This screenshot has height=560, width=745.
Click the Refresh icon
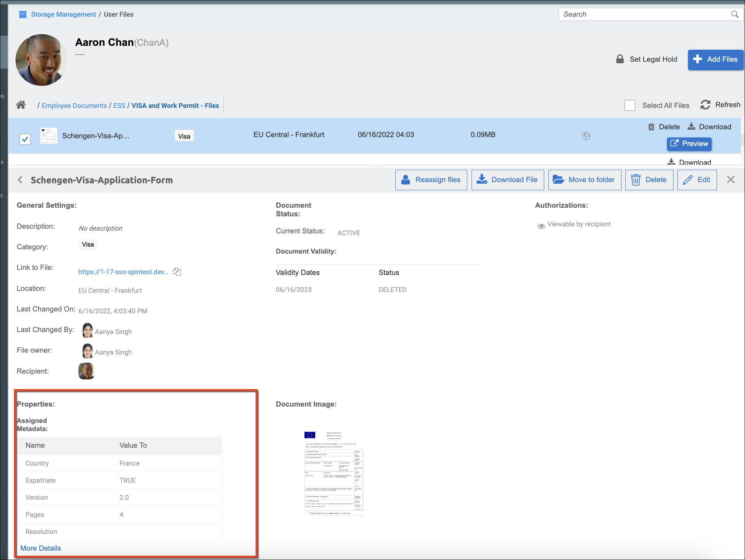pyautogui.click(x=705, y=105)
